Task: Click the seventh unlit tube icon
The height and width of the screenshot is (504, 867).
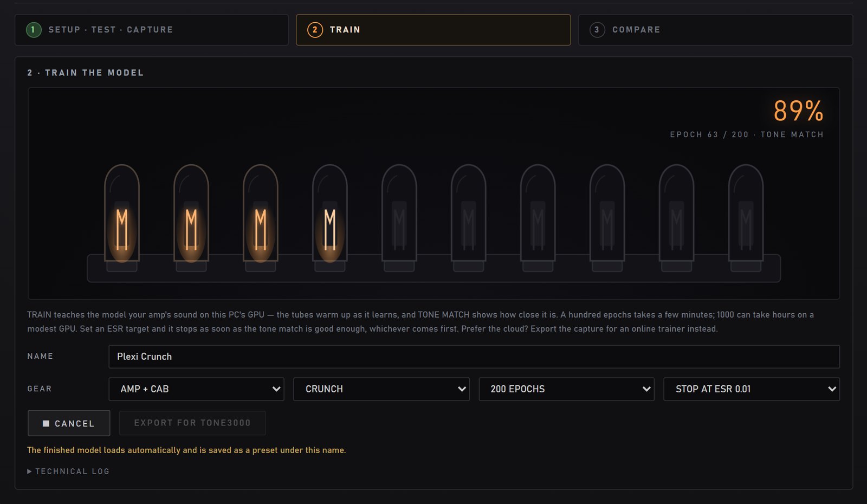Action: 538,218
